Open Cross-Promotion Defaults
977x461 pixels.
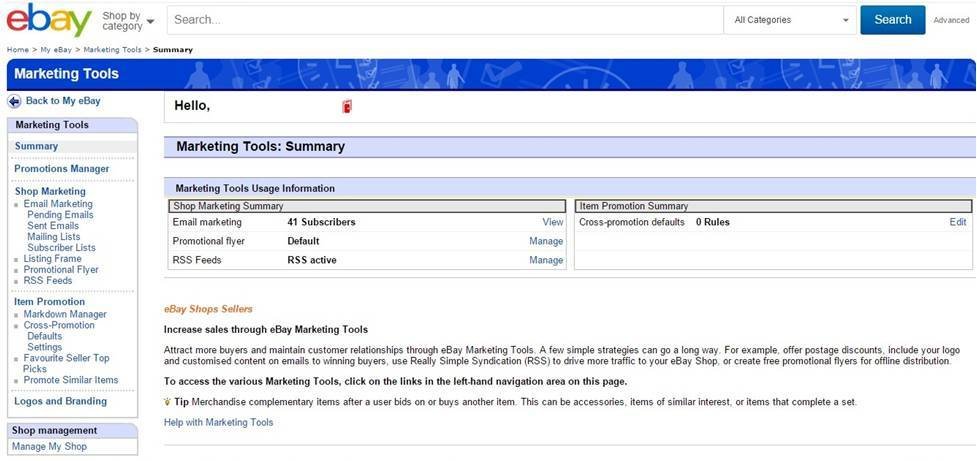45,336
